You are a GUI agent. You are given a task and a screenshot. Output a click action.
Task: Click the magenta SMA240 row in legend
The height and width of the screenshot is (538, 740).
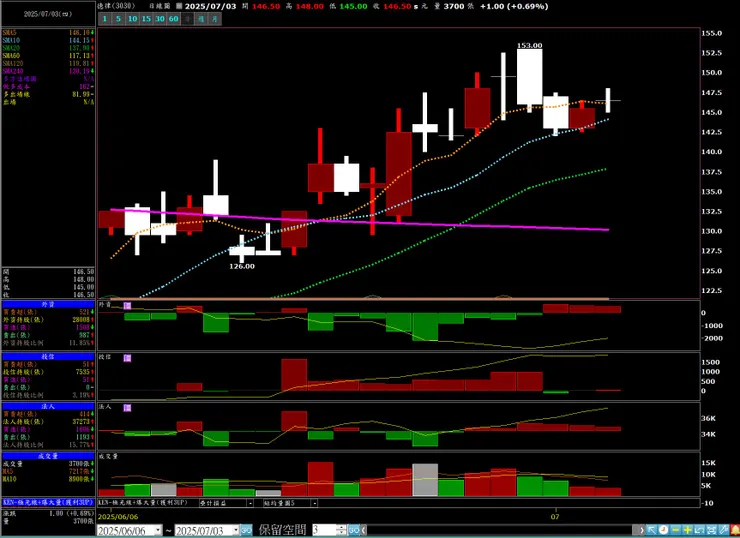[48, 71]
